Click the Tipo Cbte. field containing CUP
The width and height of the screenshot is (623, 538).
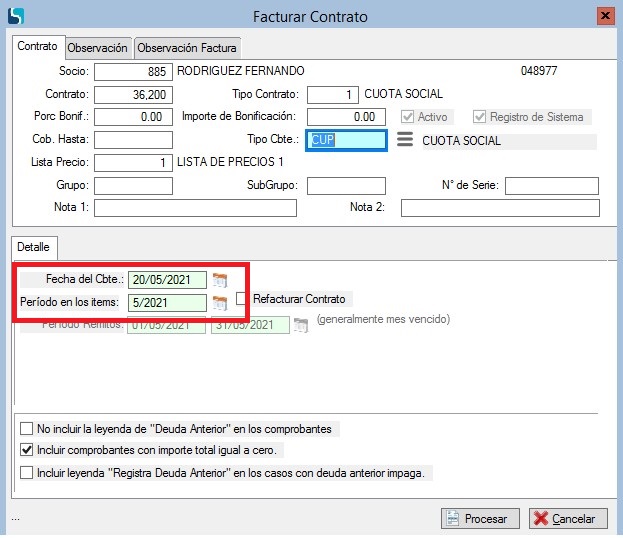pos(346,140)
